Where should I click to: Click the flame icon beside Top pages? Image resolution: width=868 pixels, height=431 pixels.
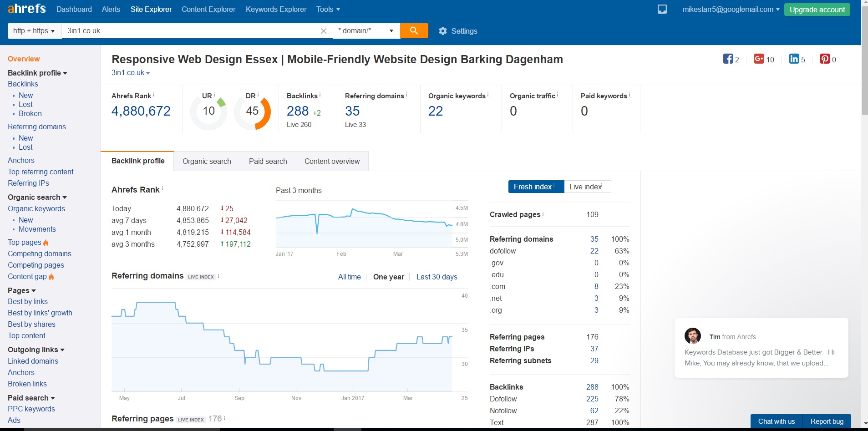tap(46, 243)
